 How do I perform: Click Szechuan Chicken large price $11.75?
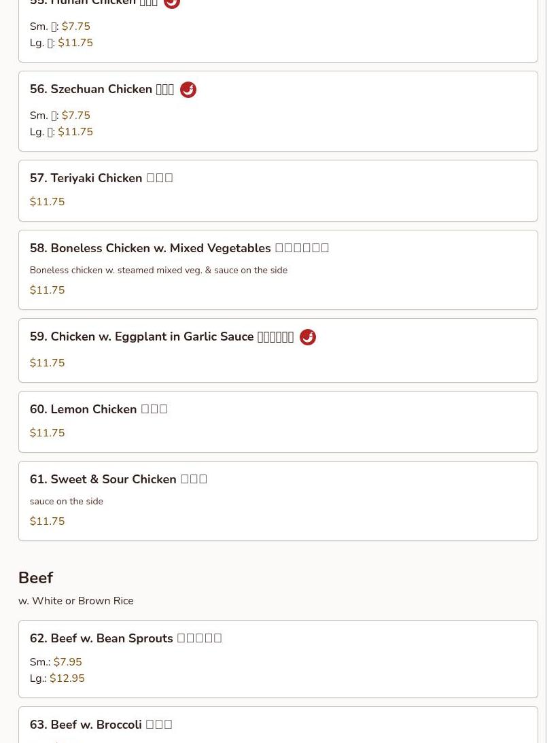[75, 132]
